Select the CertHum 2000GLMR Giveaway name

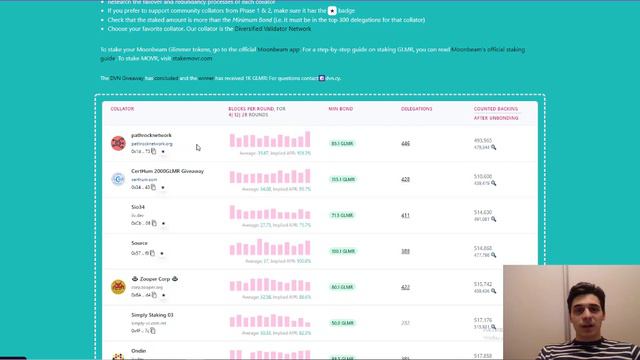167,171
